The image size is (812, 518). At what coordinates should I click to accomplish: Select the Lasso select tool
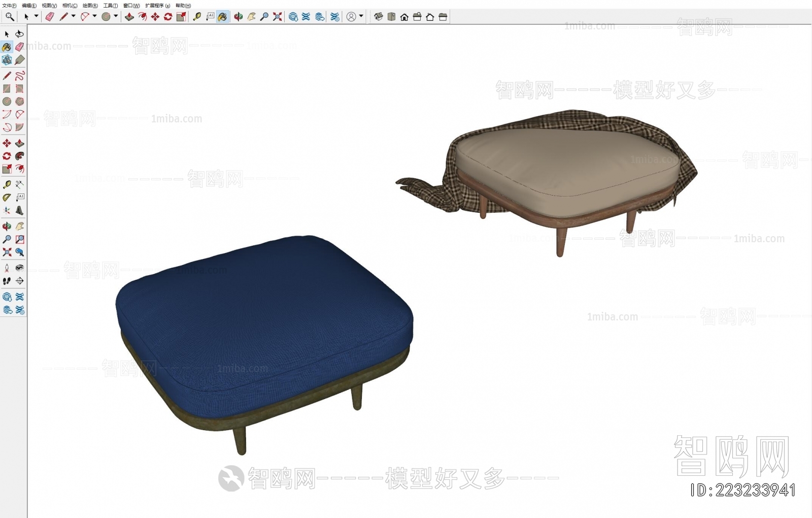(x=19, y=34)
